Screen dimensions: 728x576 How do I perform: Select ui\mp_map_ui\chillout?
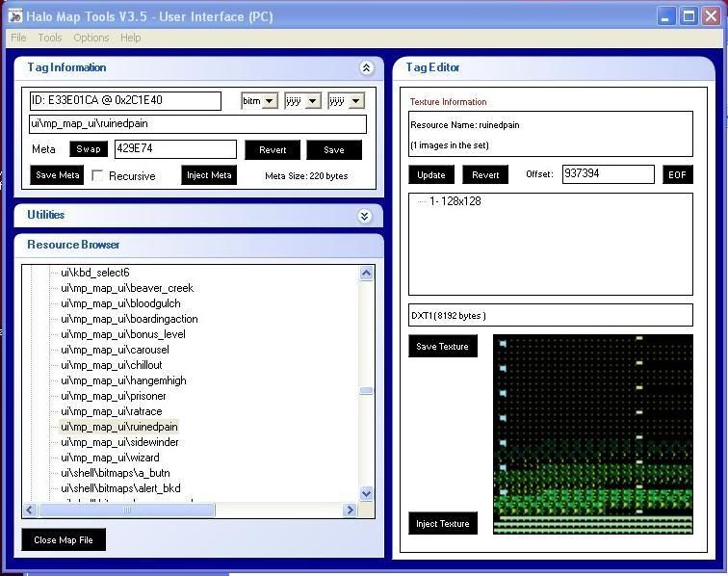coord(112,365)
